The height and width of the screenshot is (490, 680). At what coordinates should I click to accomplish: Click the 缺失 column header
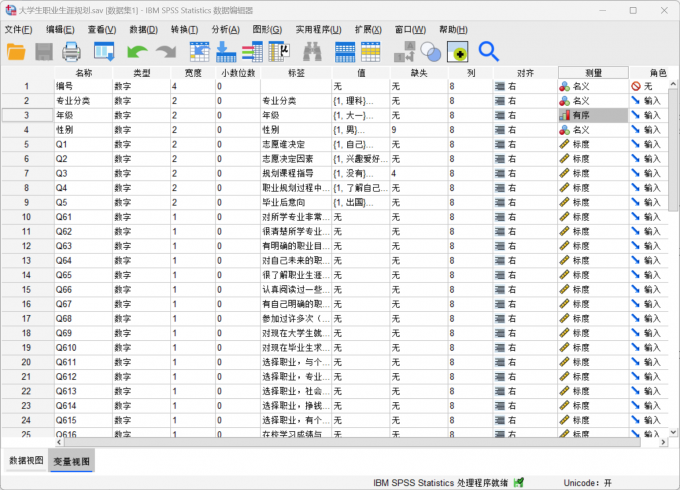pos(419,73)
